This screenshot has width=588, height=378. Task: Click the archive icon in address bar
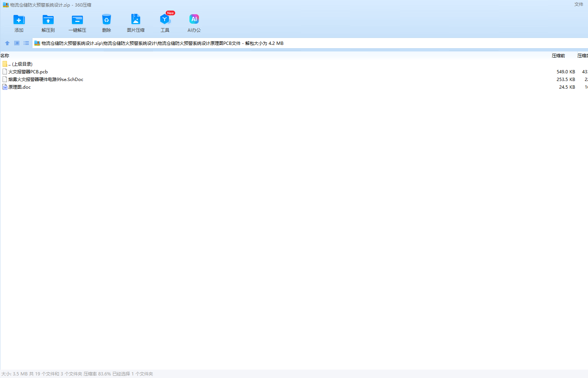[x=37, y=43]
